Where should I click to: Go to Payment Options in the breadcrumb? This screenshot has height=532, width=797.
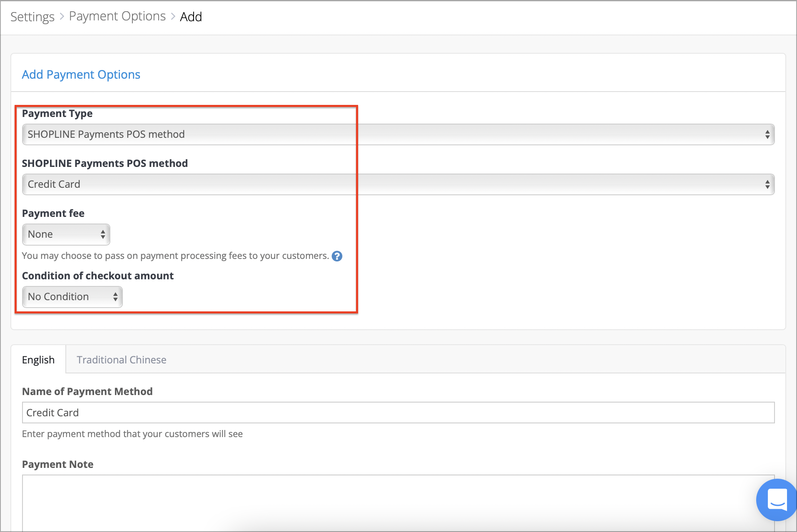tap(117, 16)
